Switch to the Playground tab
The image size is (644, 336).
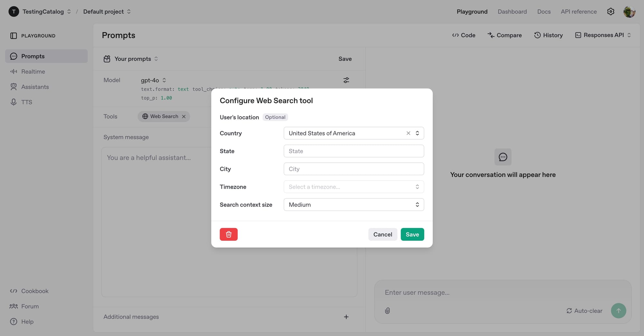click(472, 12)
